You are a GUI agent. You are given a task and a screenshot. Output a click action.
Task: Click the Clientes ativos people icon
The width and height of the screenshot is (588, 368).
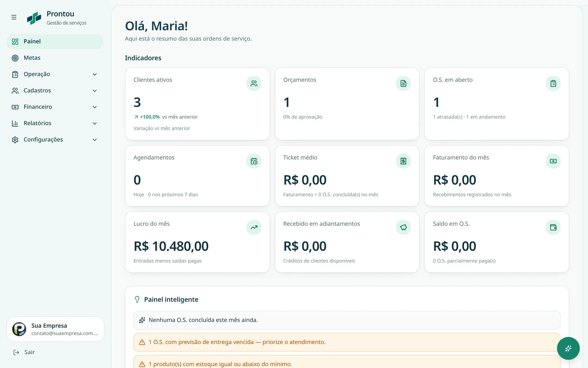coord(254,83)
